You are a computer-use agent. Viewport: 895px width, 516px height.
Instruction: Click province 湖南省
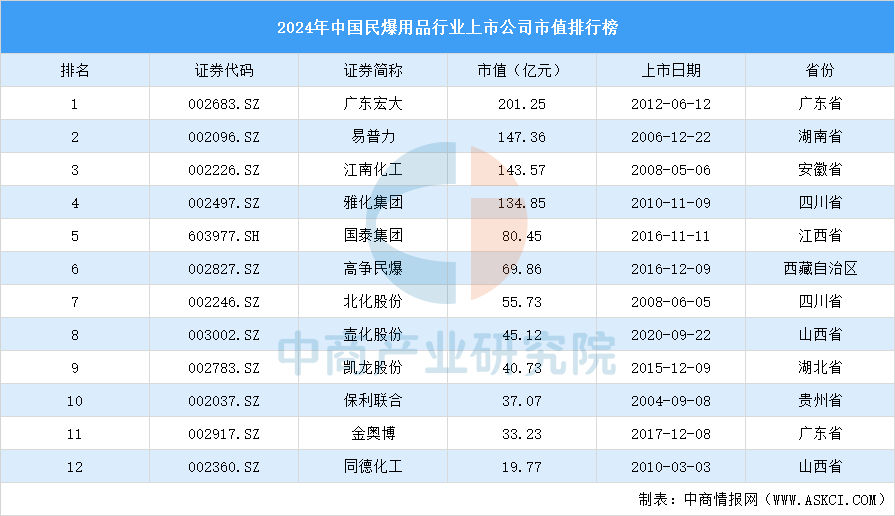coord(820,136)
